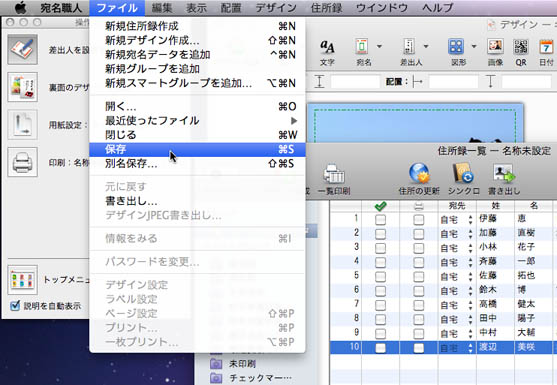Change 宛先 stepper for row 3 小林
This screenshot has width=557, height=385.
[470, 248]
